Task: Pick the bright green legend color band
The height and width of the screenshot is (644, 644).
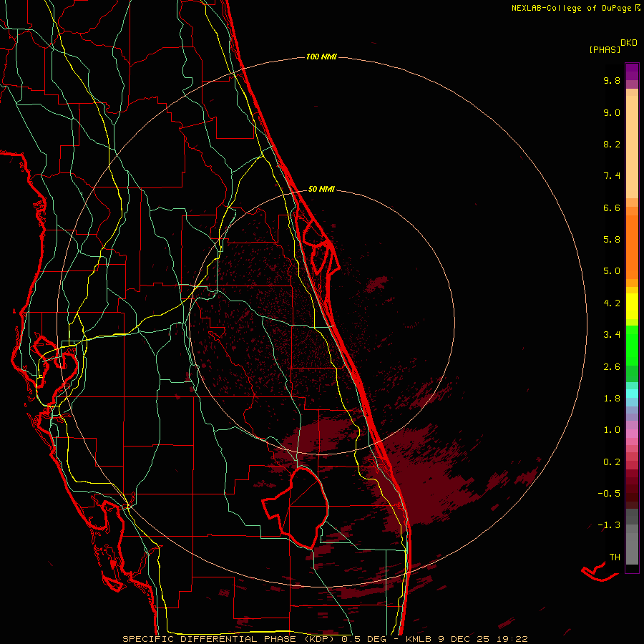Action: (x=632, y=345)
